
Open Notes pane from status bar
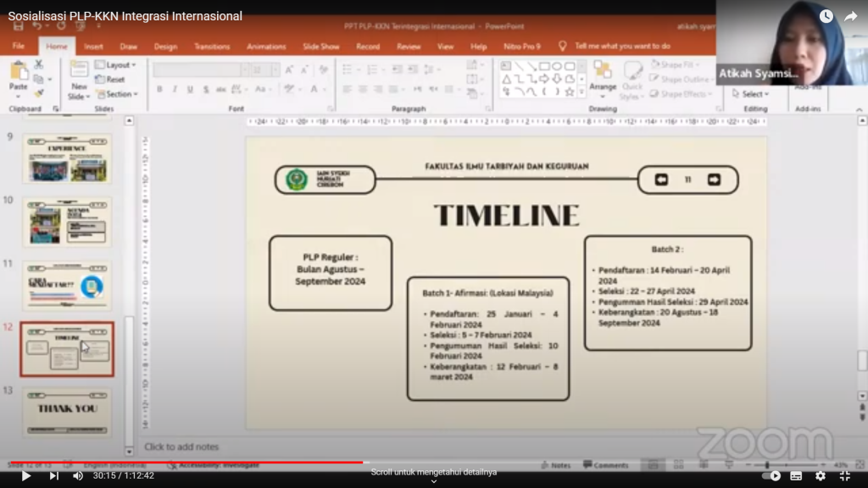click(556, 465)
